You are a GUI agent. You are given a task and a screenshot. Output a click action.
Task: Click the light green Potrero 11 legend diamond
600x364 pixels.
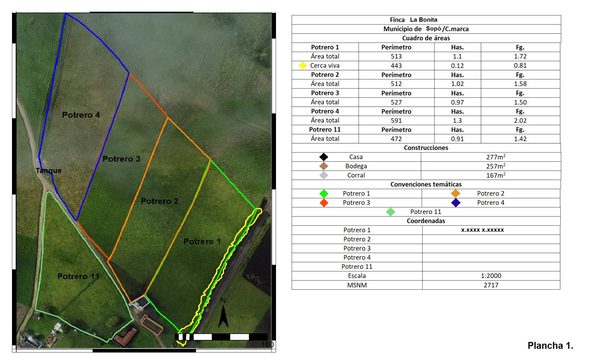point(390,212)
